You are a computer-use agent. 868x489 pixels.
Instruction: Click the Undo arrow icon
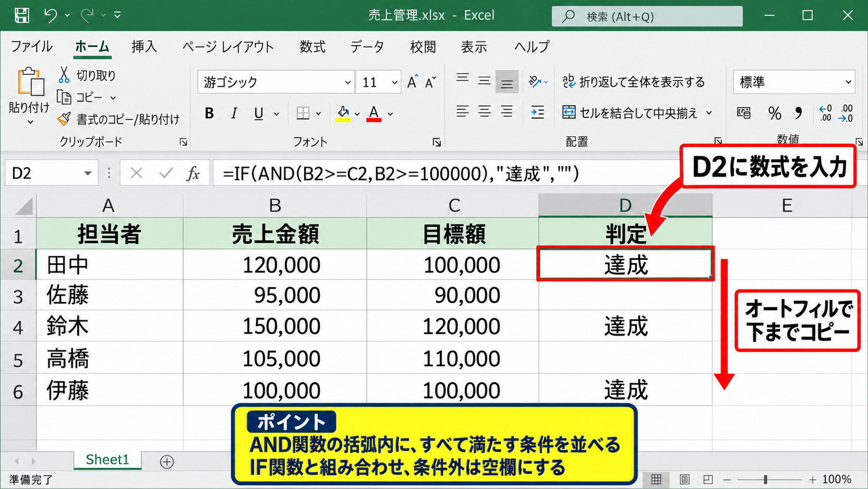point(50,16)
